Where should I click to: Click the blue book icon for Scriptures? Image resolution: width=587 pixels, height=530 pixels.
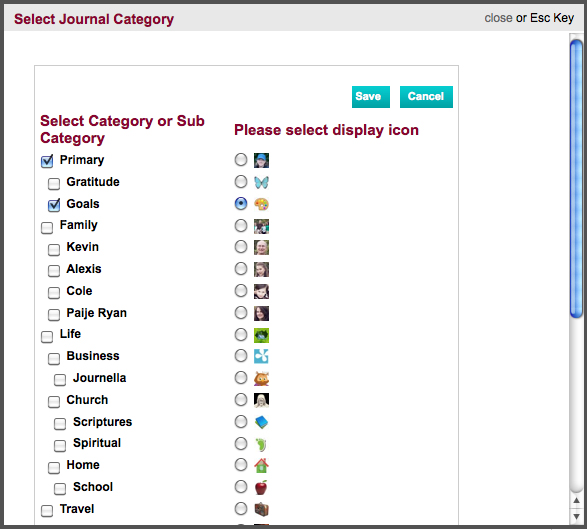(261, 422)
